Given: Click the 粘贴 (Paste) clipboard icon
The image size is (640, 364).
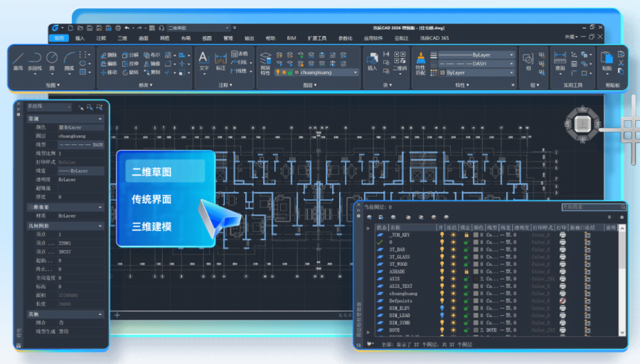Looking at the screenshot, I should pyautogui.click(x=606, y=59).
